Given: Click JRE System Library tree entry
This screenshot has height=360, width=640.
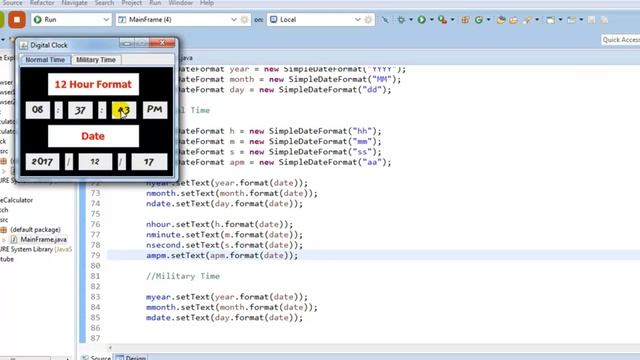Looking at the screenshot, I should coord(36,249).
